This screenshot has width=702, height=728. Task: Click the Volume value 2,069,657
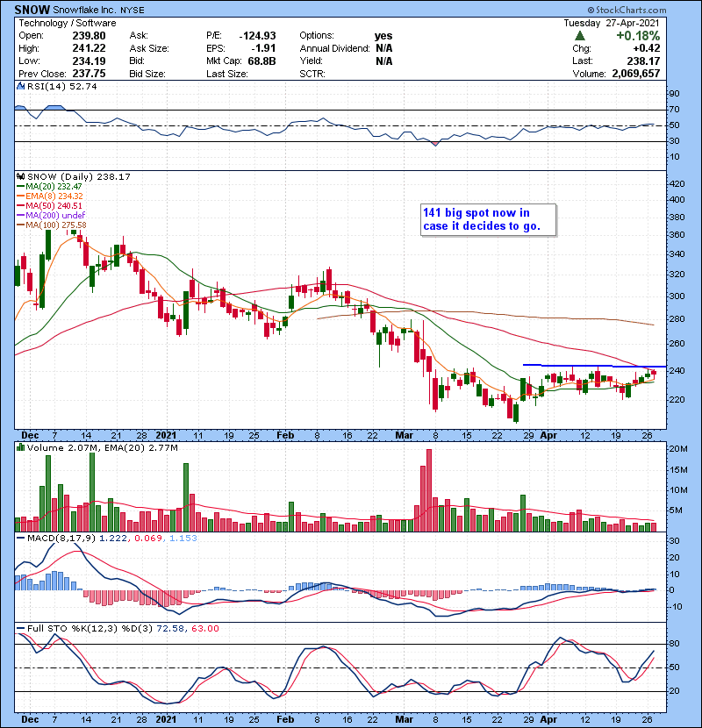pos(636,74)
